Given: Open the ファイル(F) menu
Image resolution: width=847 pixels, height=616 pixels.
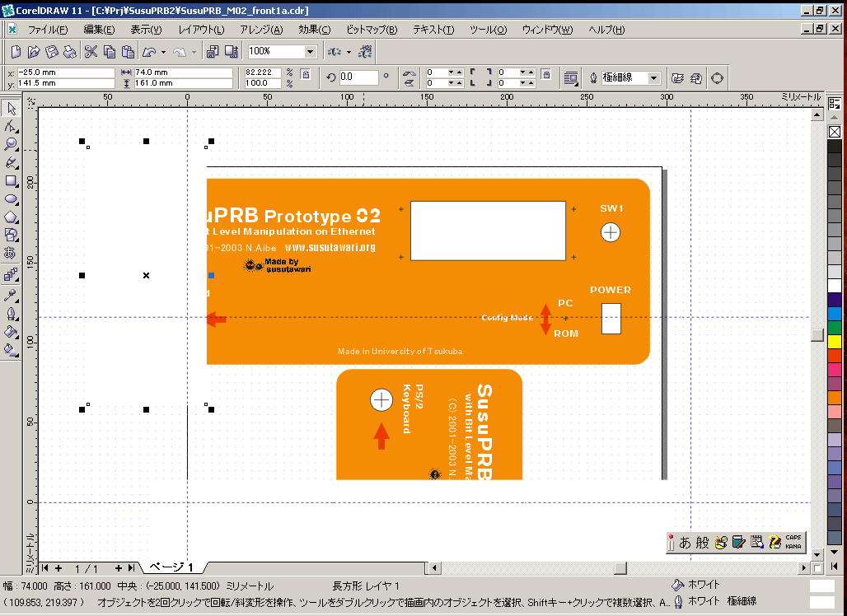Looking at the screenshot, I should coord(48,30).
